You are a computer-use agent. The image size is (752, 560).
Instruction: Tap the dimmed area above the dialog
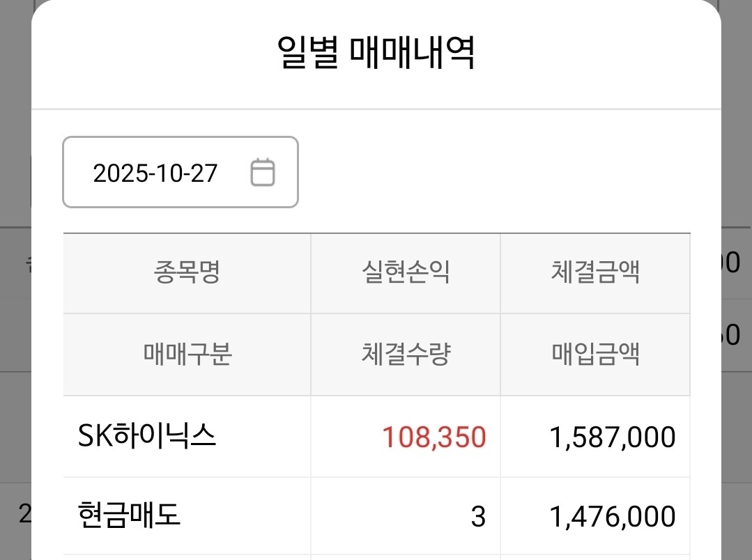[x=14, y=6]
